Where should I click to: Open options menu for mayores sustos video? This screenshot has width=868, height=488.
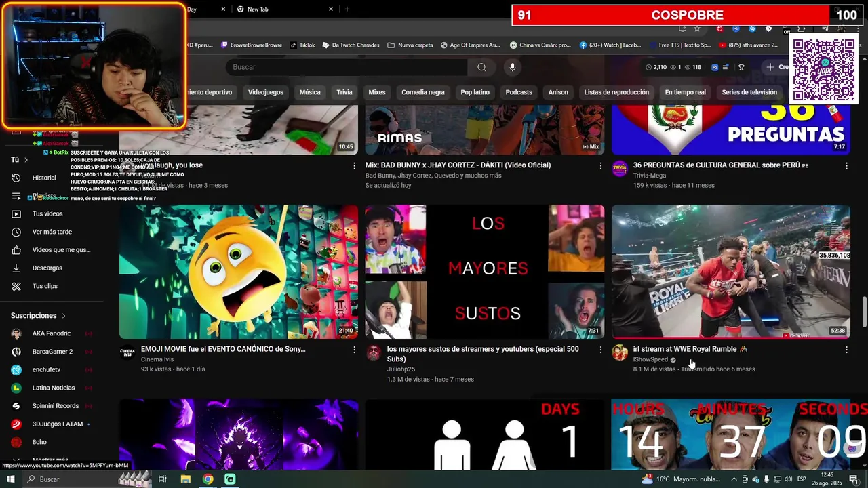tap(600, 350)
